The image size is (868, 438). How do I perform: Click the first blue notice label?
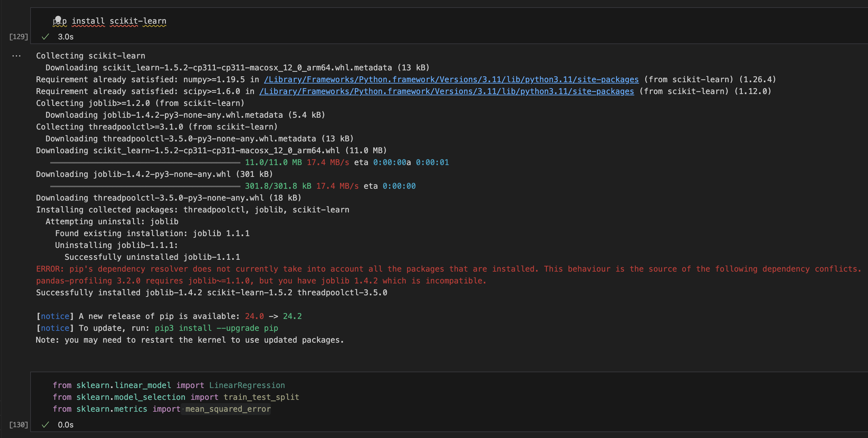(55, 316)
